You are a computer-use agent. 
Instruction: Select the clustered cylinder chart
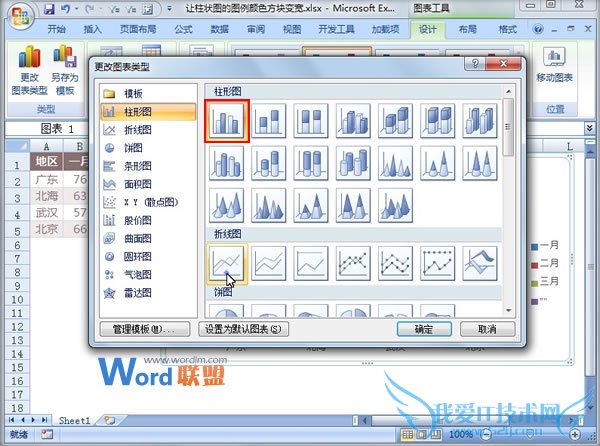point(227,163)
